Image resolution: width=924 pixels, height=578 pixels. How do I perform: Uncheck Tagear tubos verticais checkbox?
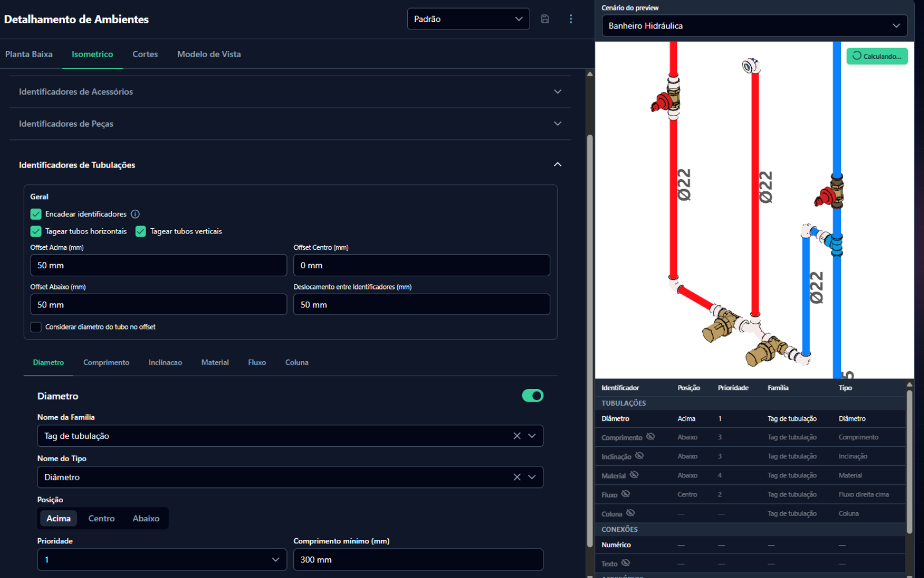(140, 231)
